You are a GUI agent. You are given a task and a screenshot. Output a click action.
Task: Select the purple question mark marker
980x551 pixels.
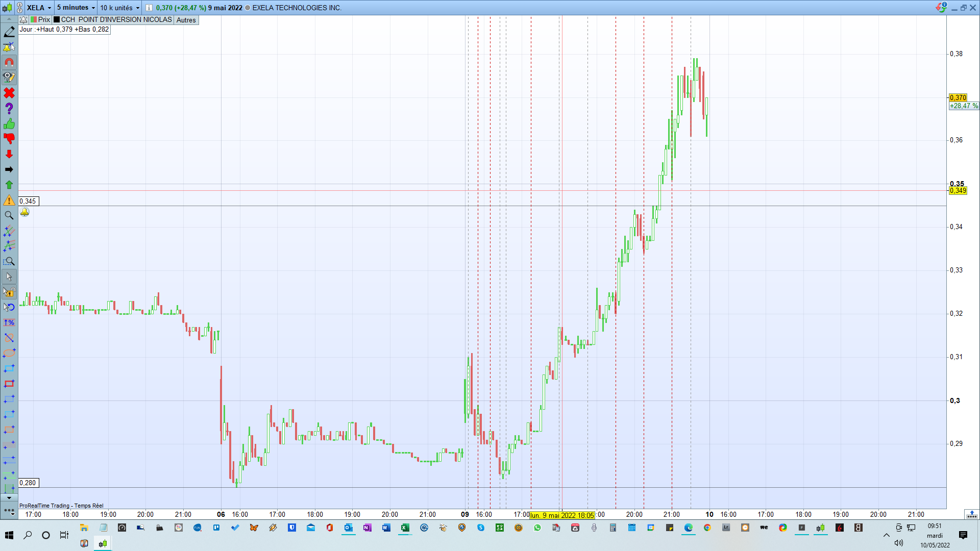click(9, 109)
